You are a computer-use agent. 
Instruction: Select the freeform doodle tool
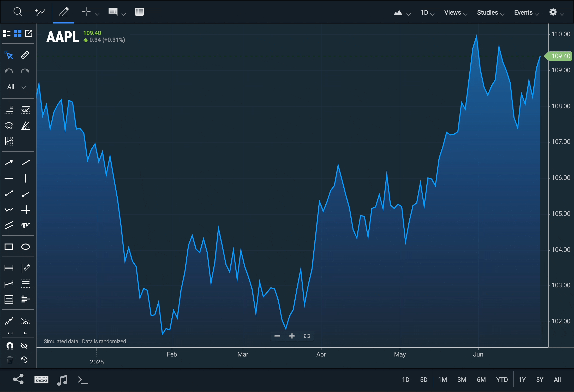tap(26, 225)
